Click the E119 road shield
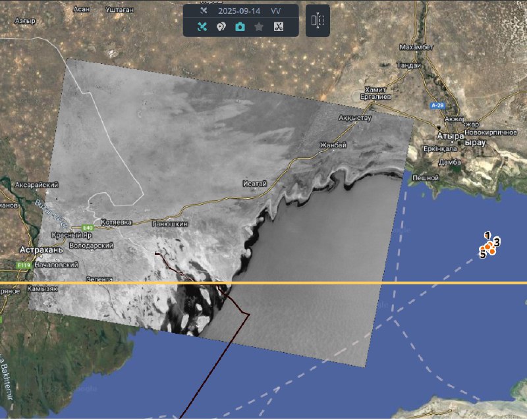This screenshot has width=527, height=420. pos(24,265)
